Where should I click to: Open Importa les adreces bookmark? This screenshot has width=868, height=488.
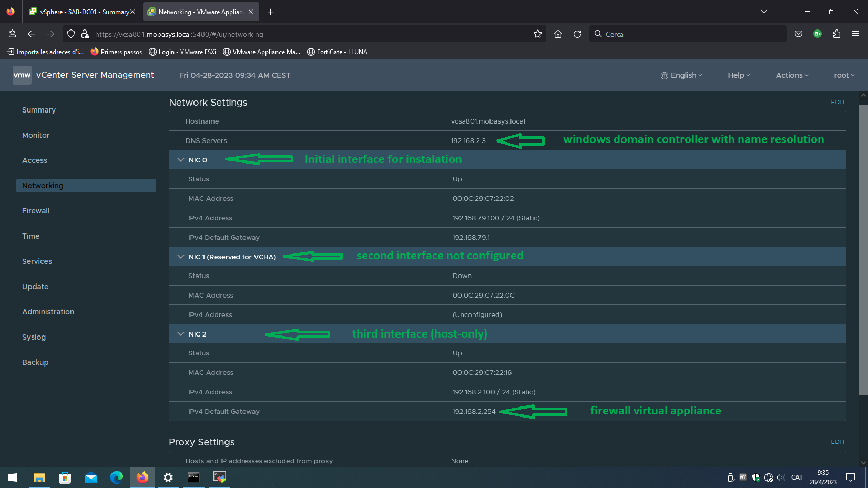point(45,52)
